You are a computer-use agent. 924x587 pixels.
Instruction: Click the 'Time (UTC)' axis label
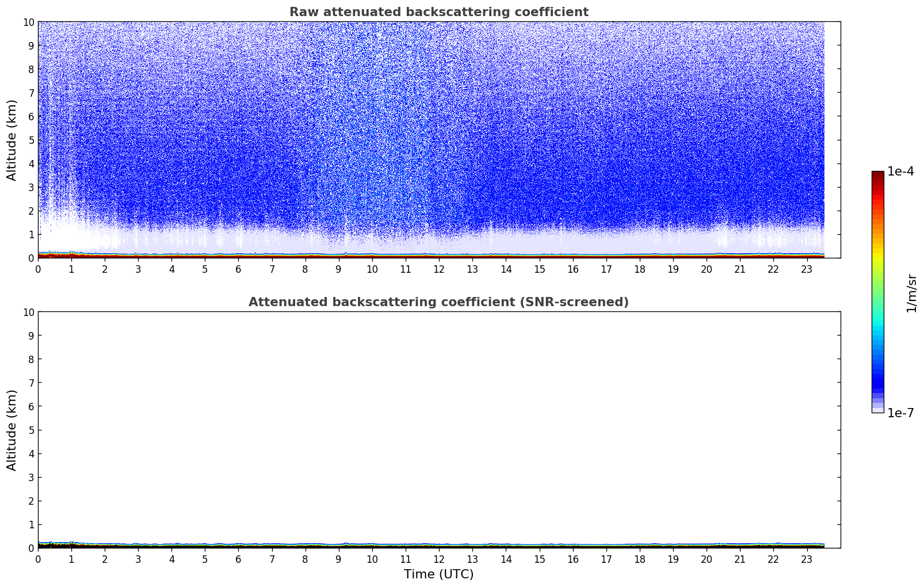[x=438, y=574]
